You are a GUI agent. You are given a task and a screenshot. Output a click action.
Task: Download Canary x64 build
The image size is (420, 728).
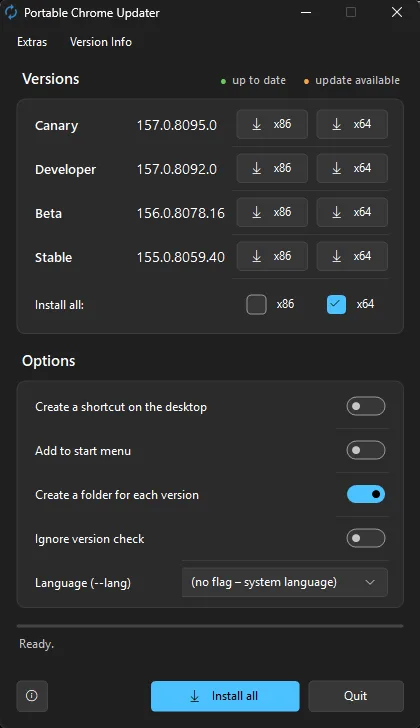tap(352, 124)
